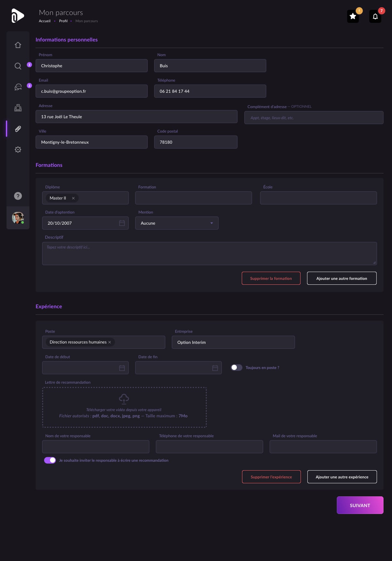Disable the invite responsable recommendation toggle
This screenshot has width=392, height=561.
50,460
